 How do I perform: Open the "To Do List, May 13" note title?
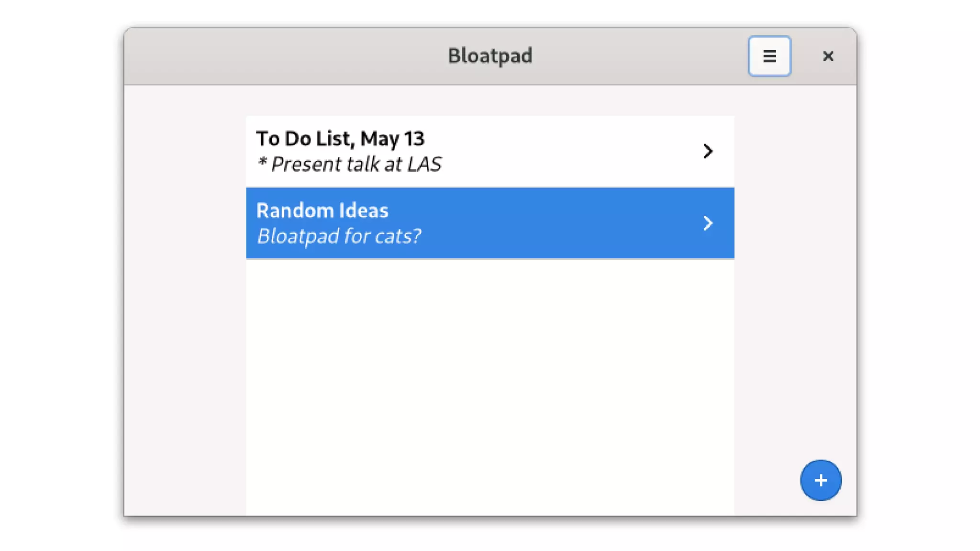pyautogui.click(x=340, y=139)
